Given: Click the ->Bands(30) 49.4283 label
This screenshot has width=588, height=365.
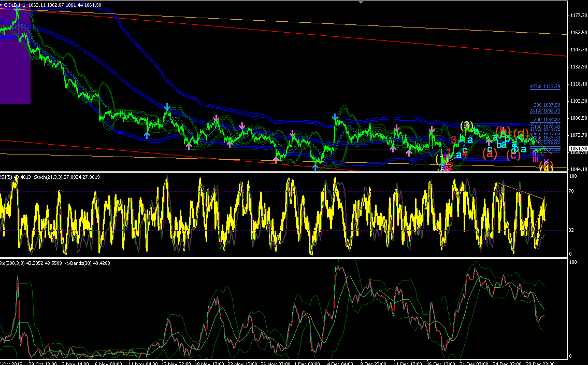Looking at the screenshot, I should (x=88, y=263).
